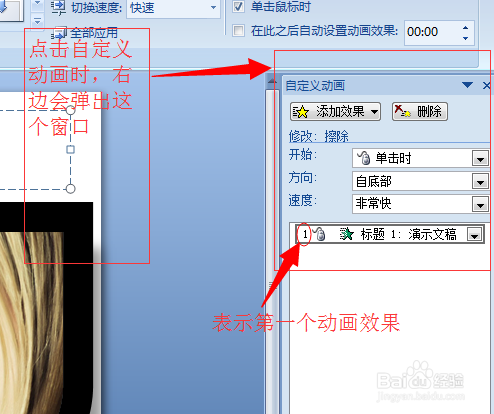Open the 自定义动画 pane options triangle
This screenshot has height=414, width=494.
tap(468, 85)
